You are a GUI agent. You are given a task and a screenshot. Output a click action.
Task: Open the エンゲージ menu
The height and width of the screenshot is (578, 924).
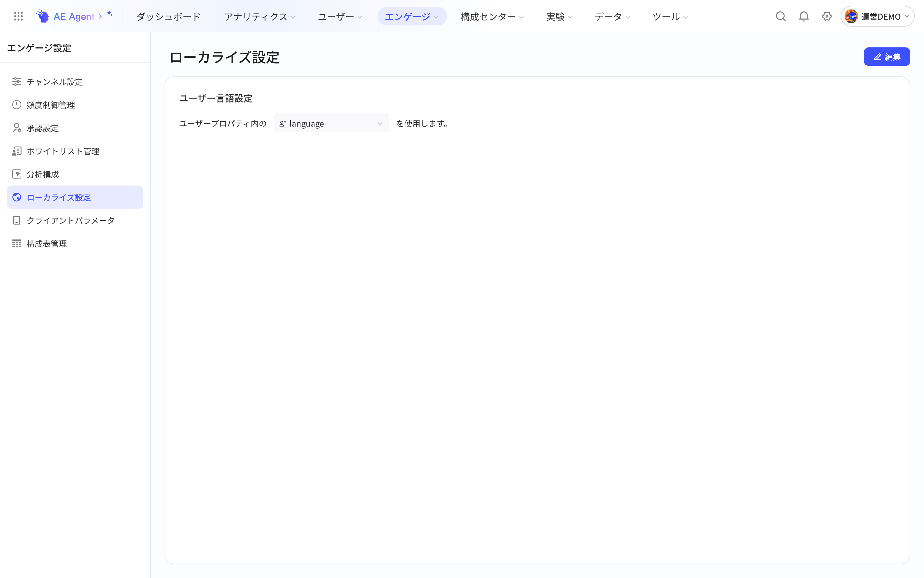click(x=411, y=16)
